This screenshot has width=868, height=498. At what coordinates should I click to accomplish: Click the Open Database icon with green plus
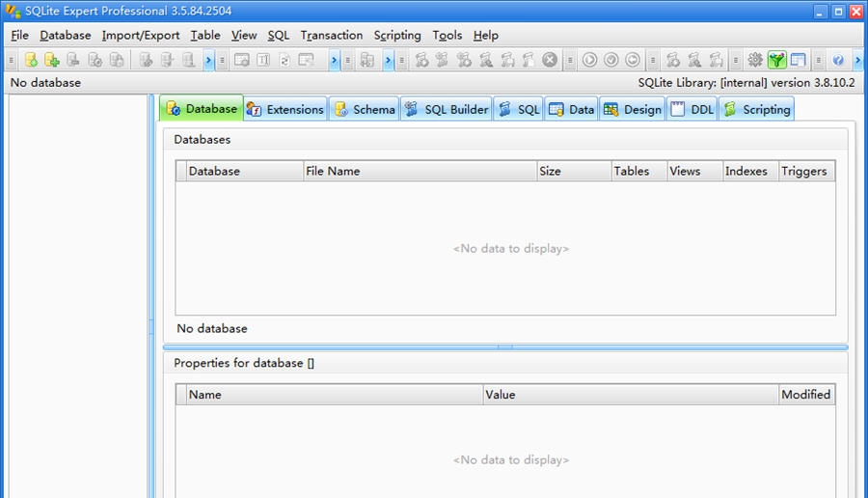52,60
